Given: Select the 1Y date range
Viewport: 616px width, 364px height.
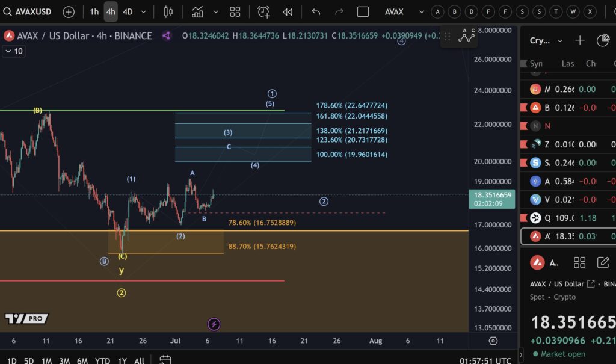Looking at the screenshot, I should [122, 360].
